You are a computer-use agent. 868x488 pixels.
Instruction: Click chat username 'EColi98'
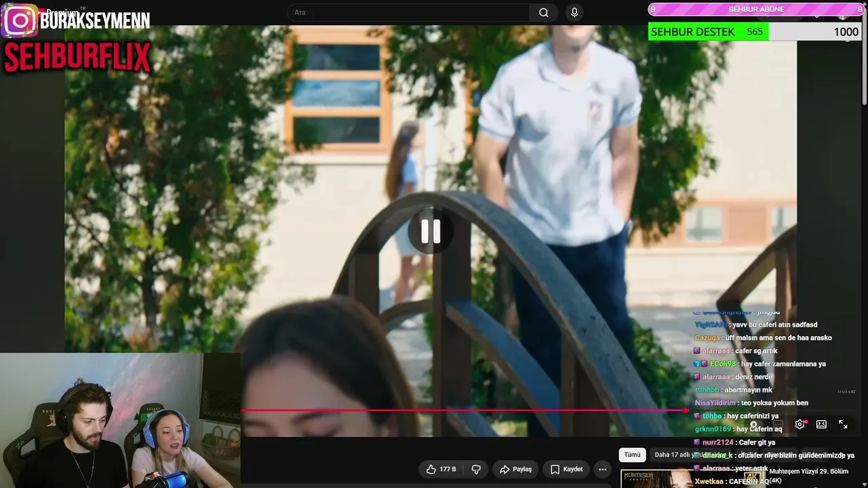723,364
